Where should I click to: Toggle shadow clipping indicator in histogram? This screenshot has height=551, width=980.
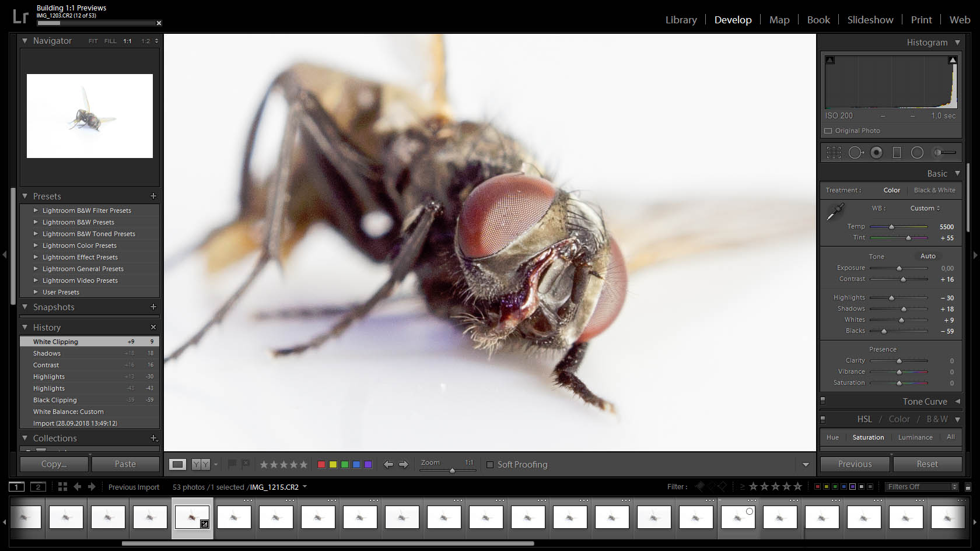pyautogui.click(x=830, y=60)
